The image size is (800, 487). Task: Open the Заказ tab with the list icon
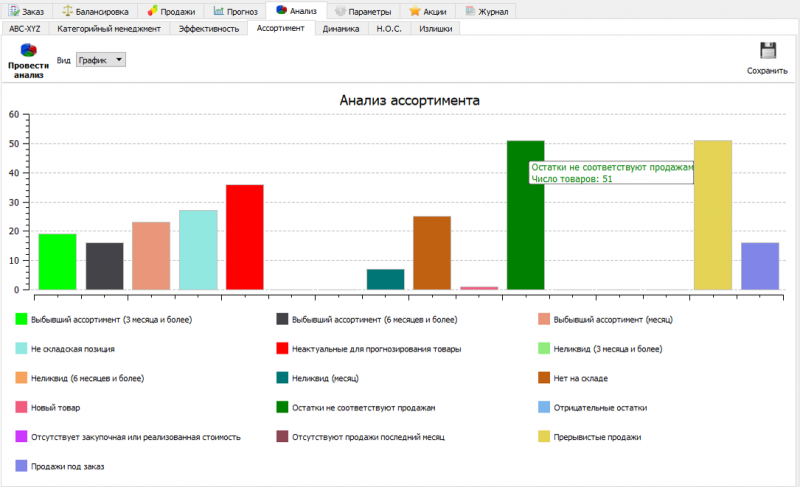click(27, 11)
